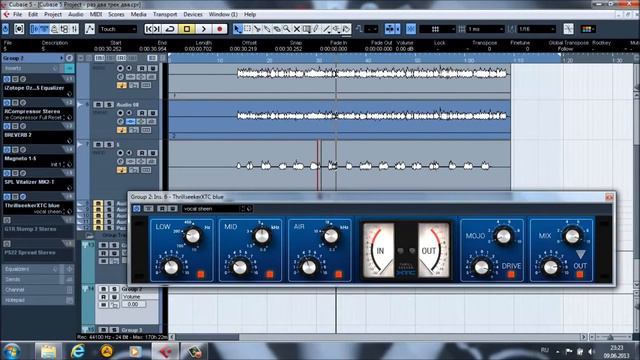
Task: Expand the Sends inspector section
Action: (38, 280)
